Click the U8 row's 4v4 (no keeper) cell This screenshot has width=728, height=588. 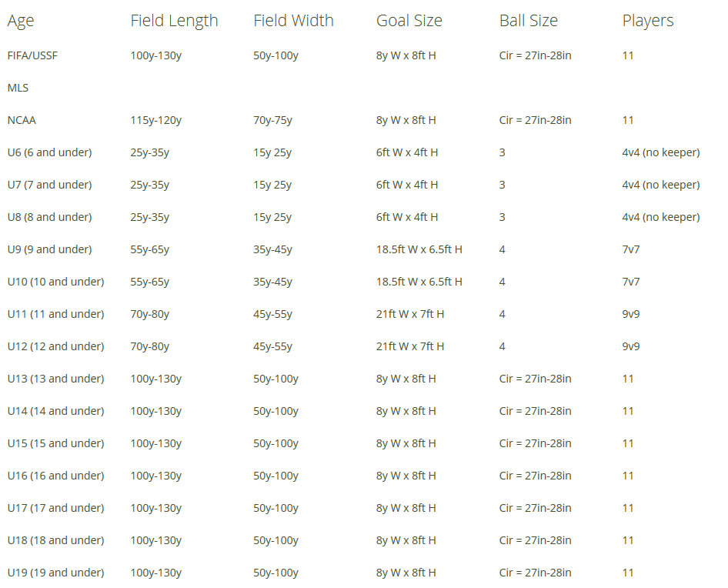[x=660, y=217]
